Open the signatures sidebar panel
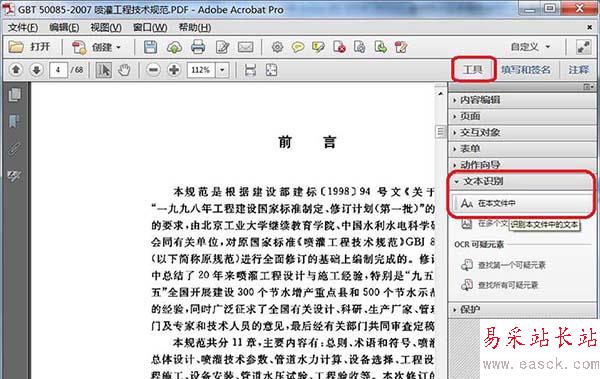The width and height of the screenshot is (600, 379). [15, 176]
